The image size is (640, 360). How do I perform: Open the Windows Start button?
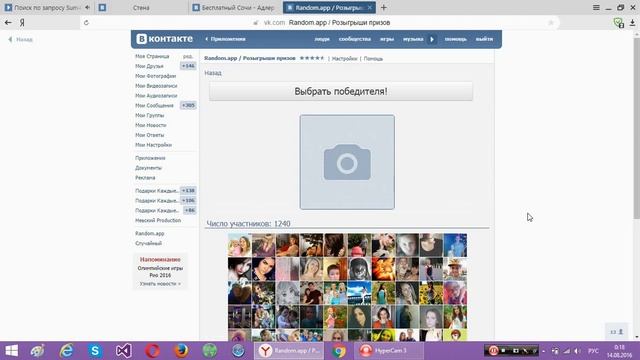[11, 351]
